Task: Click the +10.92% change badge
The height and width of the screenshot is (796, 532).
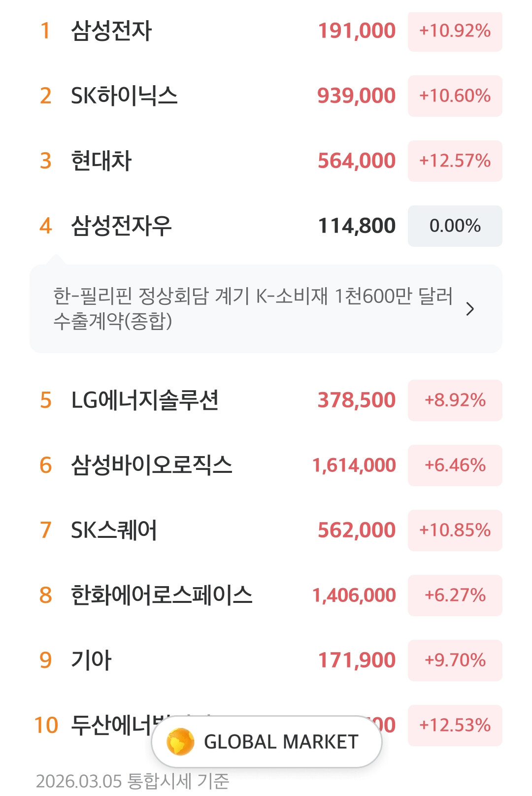Action: click(x=455, y=31)
